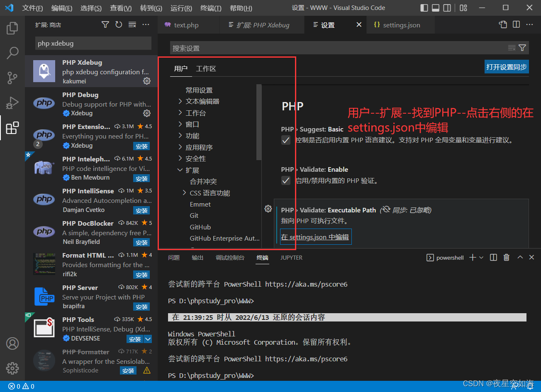
Task: Open the Source Control view
Action: (x=12, y=78)
